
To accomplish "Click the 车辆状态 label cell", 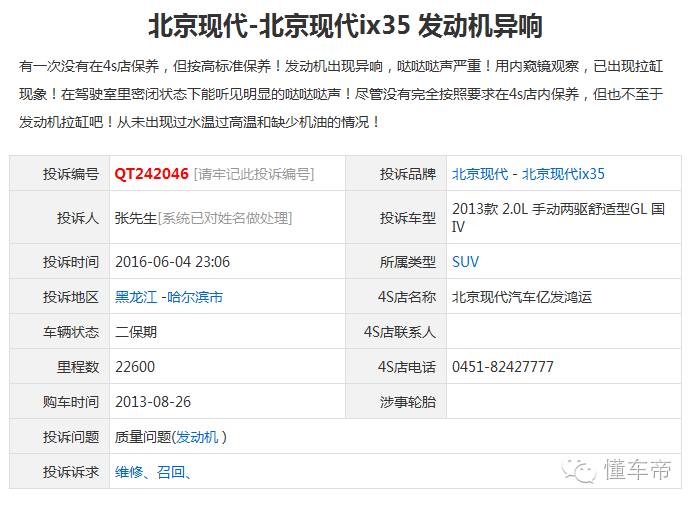I will 60,332.
